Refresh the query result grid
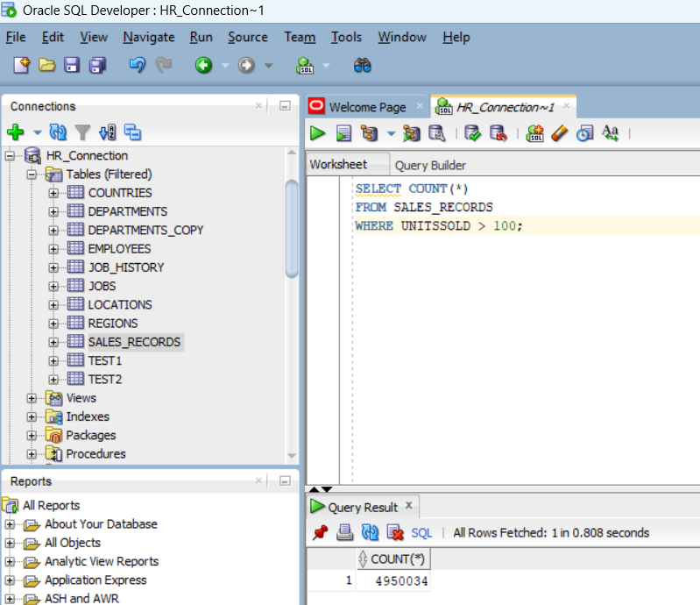The height and width of the screenshot is (605, 700). click(x=370, y=532)
